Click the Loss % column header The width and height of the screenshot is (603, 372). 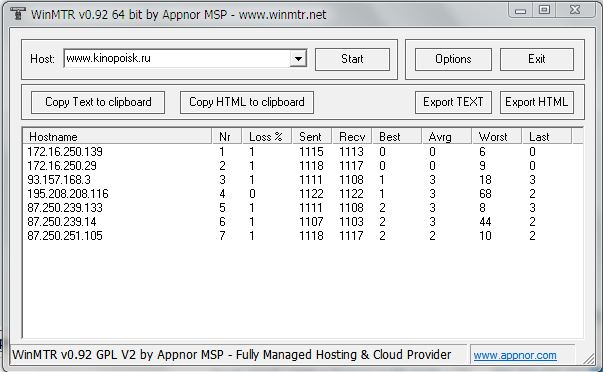click(x=267, y=137)
